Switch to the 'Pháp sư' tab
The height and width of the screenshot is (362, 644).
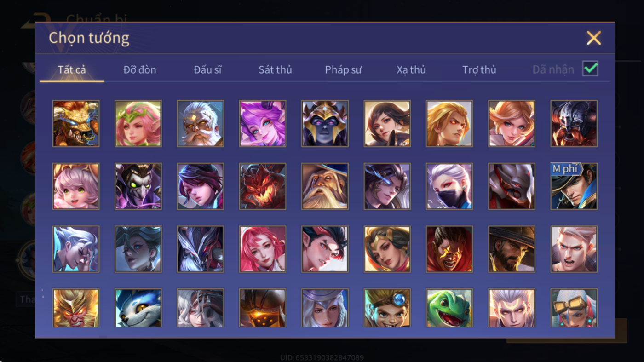pyautogui.click(x=343, y=70)
